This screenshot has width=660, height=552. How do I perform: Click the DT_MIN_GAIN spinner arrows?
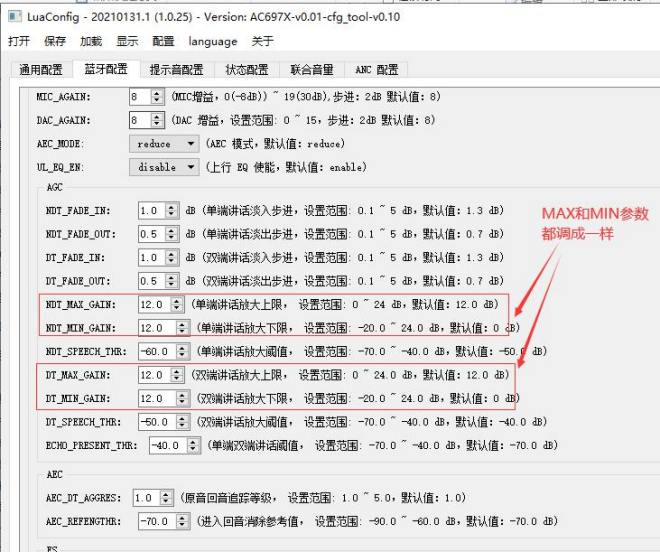pos(182,399)
